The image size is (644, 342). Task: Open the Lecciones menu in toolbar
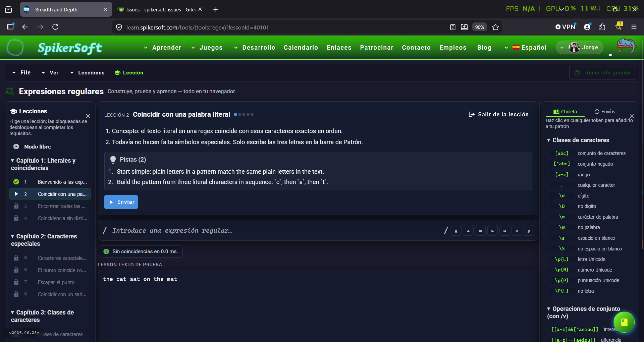pyautogui.click(x=87, y=73)
